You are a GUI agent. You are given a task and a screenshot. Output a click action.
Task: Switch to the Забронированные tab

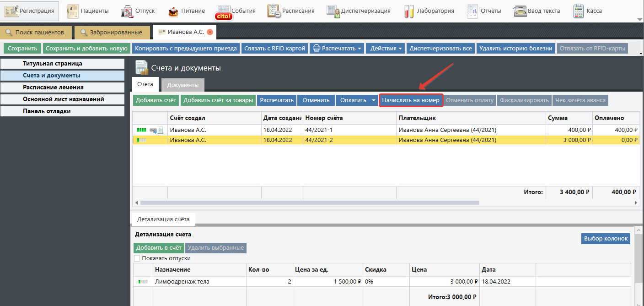[x=112, y=33]
